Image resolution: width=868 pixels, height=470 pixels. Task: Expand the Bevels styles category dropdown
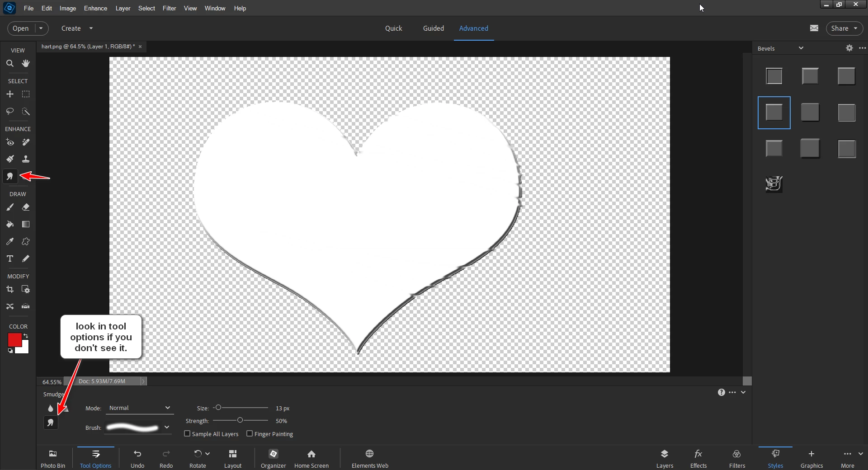click(801, 48)
